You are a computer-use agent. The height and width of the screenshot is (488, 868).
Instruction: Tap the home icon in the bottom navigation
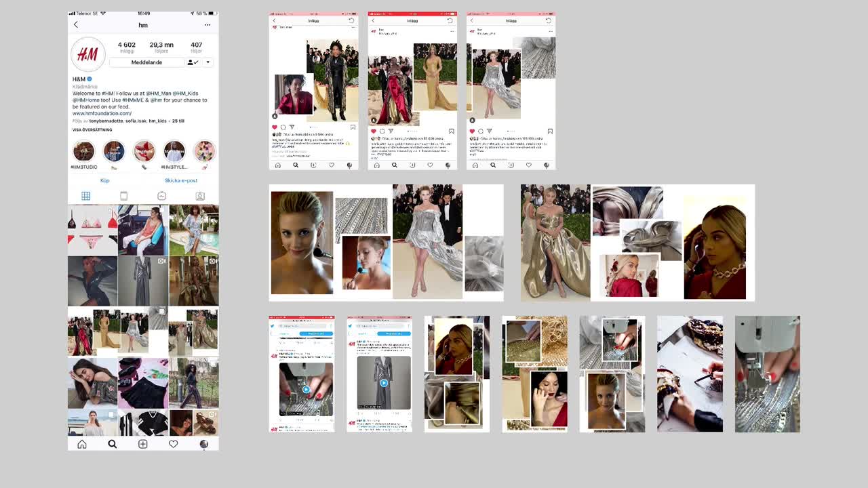tap(81, 444)
